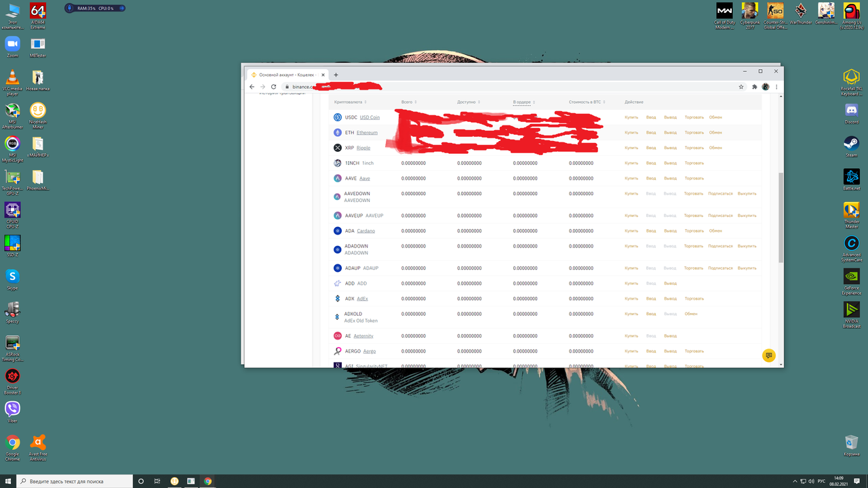Screen dimensions: 868x488
Task: Click Купить for USDC row
Action: 631,117
